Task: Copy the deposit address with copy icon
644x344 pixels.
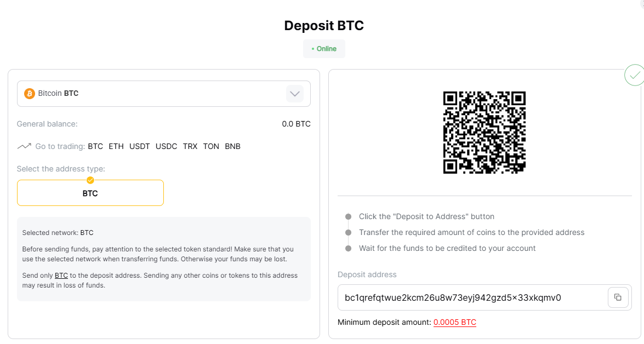Action: coord(618,297)
